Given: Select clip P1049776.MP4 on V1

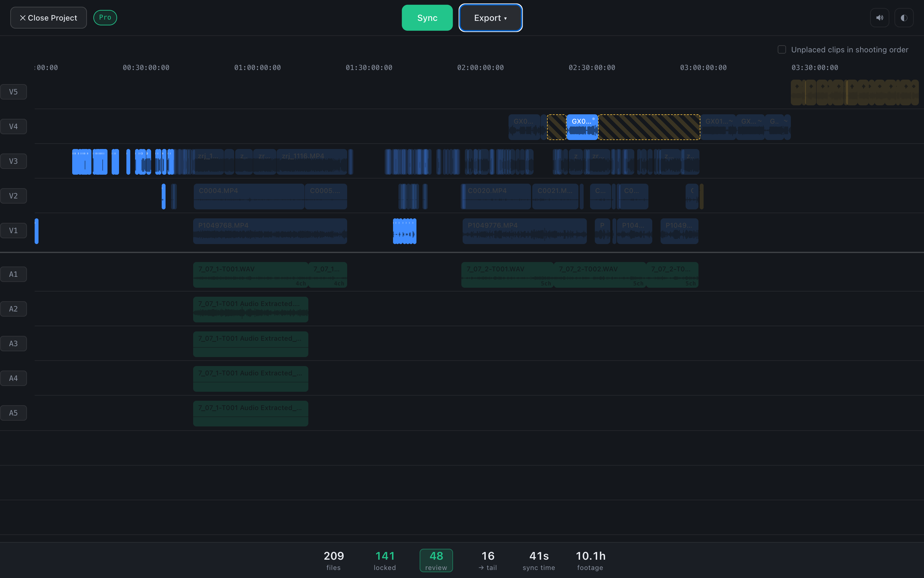Looking at the screenshot, I should point(525,231).
